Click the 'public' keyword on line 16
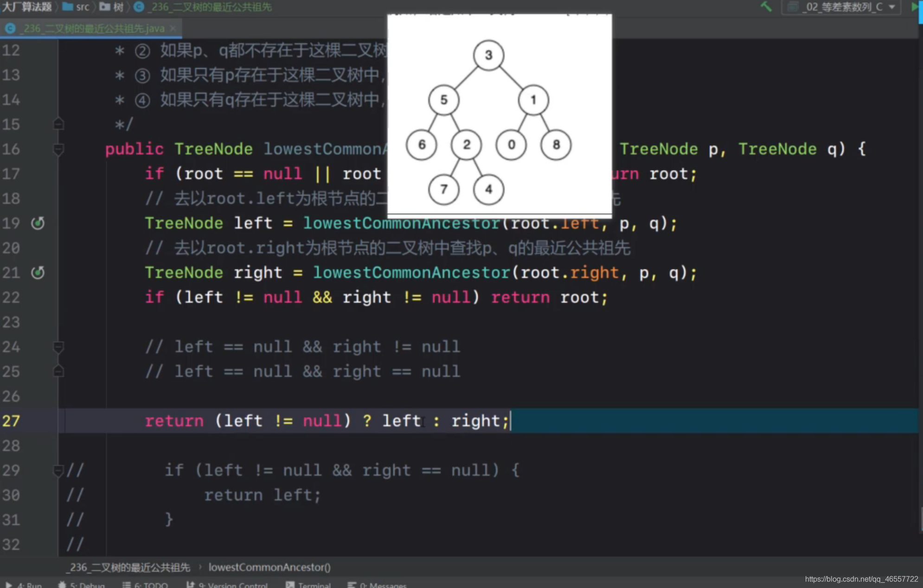The image size is (923, 588). tap(134, 149)
